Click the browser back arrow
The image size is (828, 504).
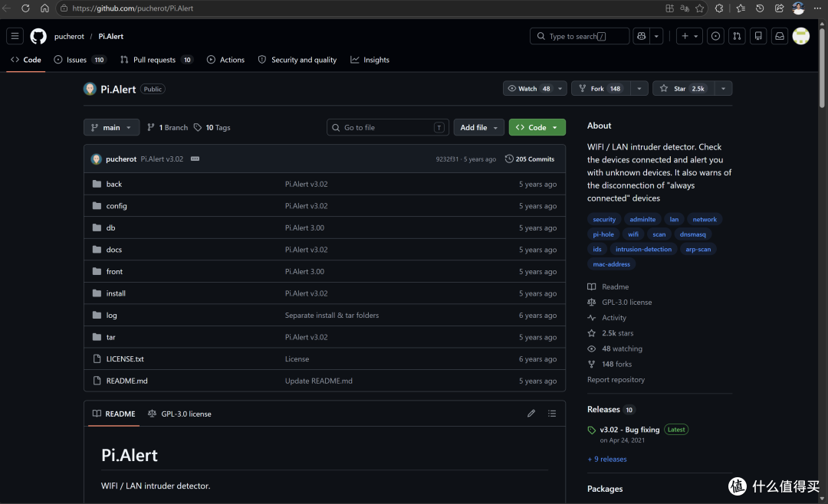pos(6,8)
